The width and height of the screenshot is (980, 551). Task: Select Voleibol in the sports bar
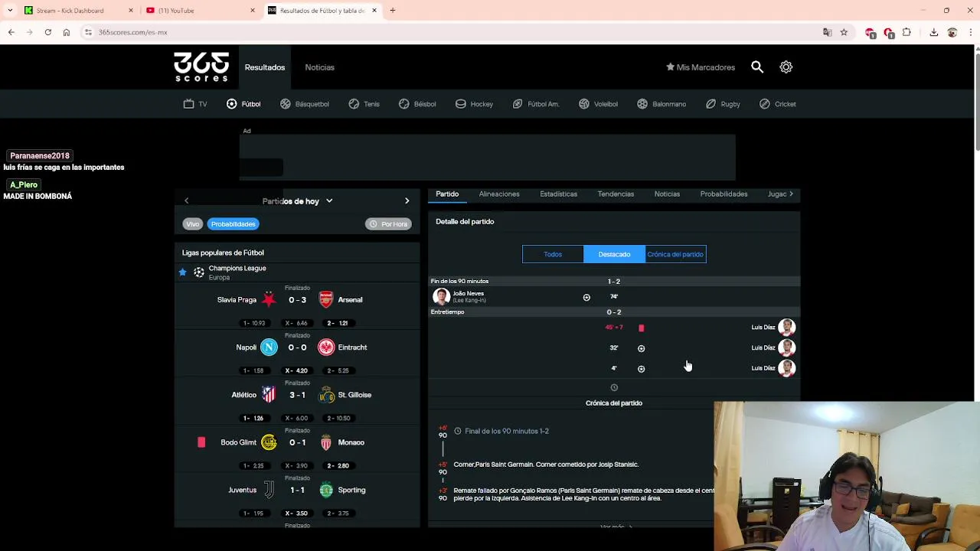click(x=598, y=104)
